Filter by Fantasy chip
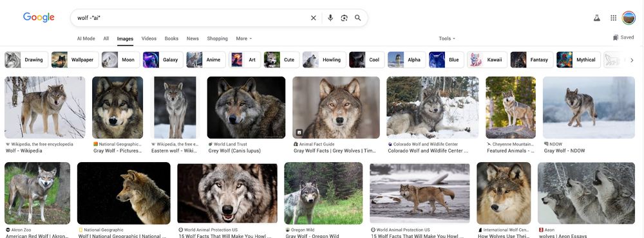 (x=532, y=60)
